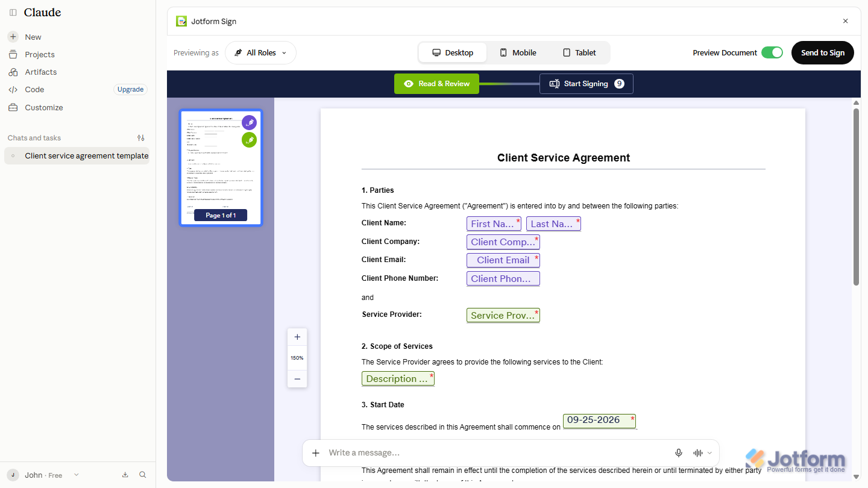Open the Customize section

click(x=43, y=107)
